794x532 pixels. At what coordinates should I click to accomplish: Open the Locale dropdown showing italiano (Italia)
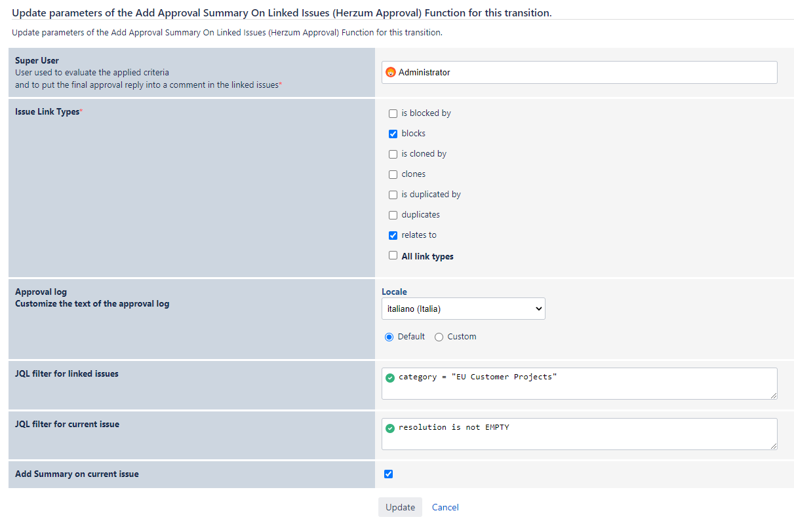[x=464, y=309]
